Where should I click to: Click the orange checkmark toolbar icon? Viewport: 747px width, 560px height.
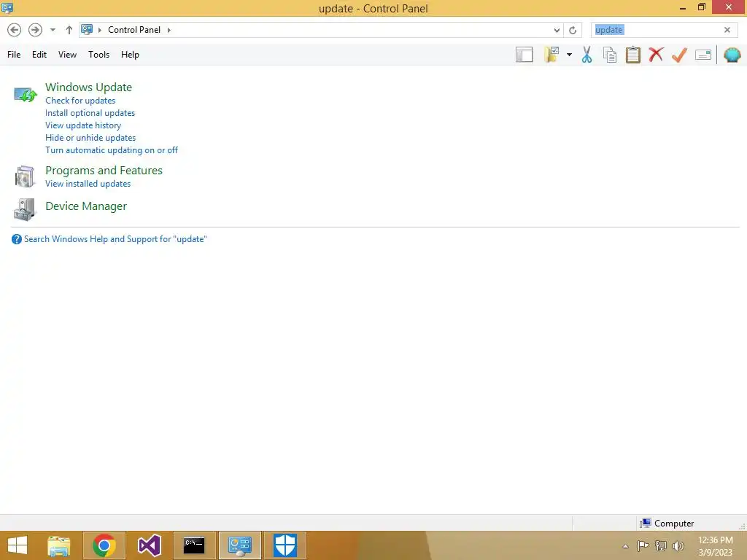(x=679, y=55)
